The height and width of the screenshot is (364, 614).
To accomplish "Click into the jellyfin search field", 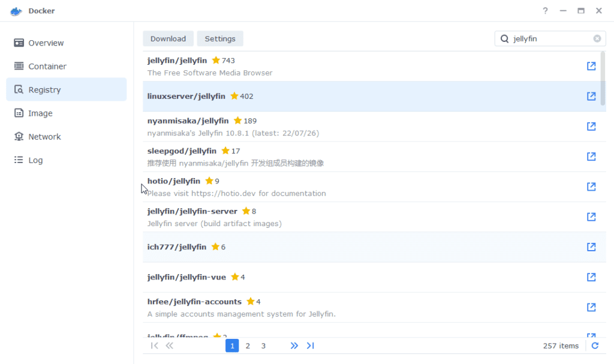I will coord(550,39).
